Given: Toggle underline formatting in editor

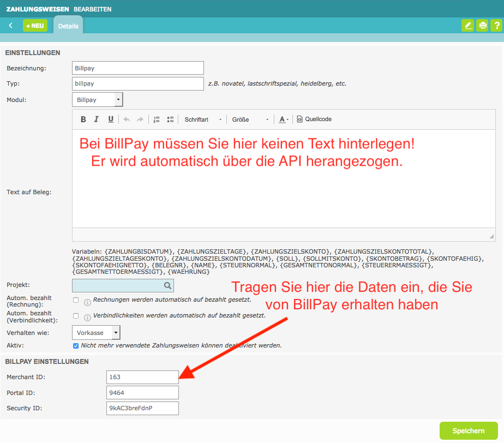Looking at the screenshot, I should [x=111, y=119].
